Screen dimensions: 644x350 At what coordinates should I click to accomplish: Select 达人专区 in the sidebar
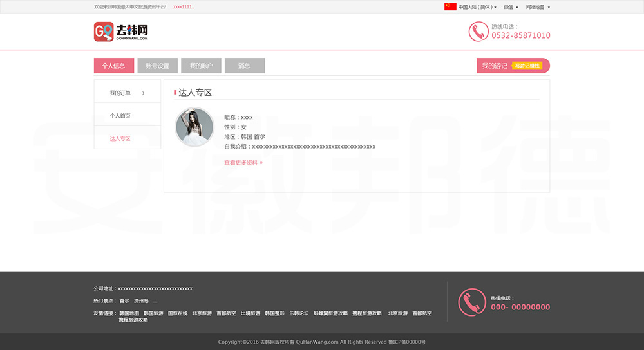120,138
